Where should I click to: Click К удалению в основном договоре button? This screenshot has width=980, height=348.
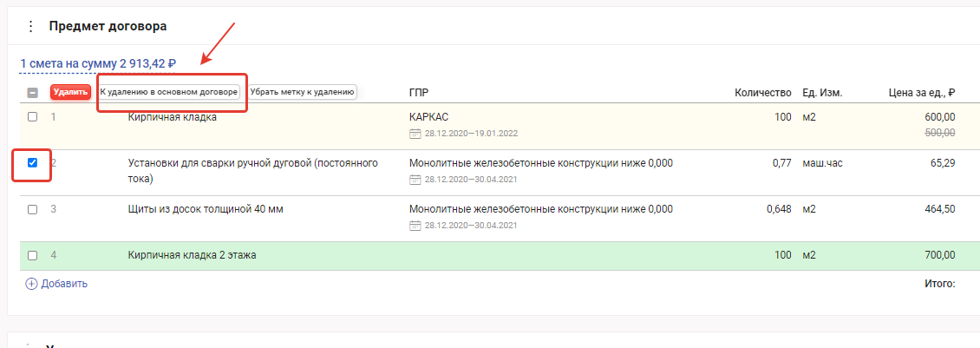[x=169, y=91]
